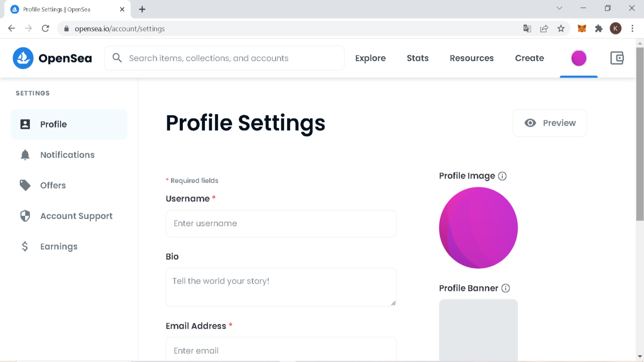Open the wallet icon in header
Image resolution: width=644 pixels, height=362 pixels.
(617, 58)
